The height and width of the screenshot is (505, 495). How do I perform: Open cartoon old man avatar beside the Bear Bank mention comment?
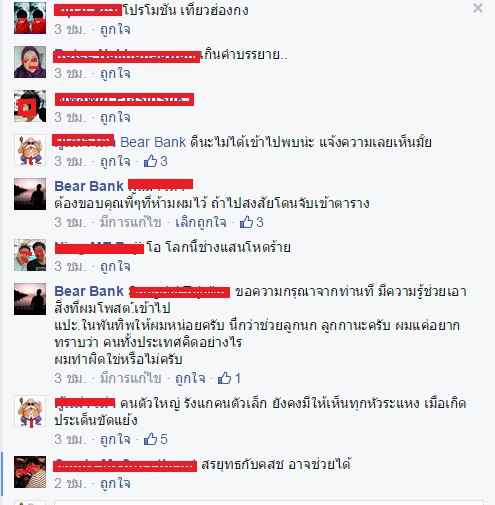[x=30, y=150]
